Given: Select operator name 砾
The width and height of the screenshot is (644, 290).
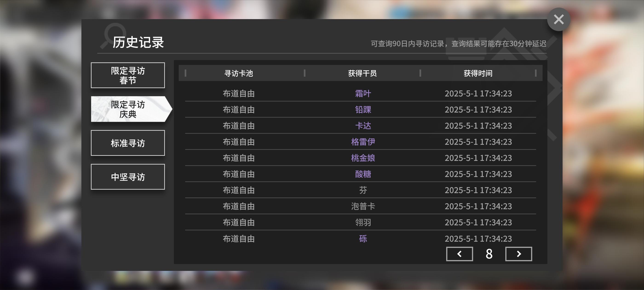Looking at the screenshot, I should [363, 239].
